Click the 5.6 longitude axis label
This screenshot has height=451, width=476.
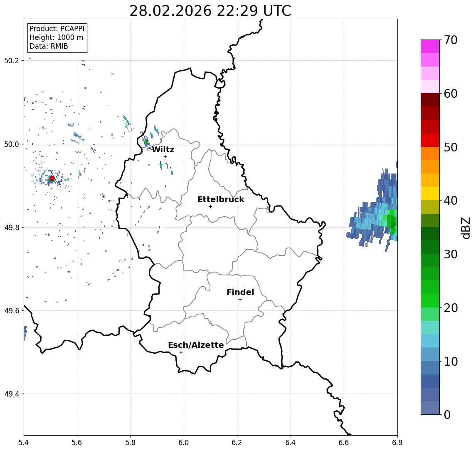pyautogui.click(x=77, y=443)
